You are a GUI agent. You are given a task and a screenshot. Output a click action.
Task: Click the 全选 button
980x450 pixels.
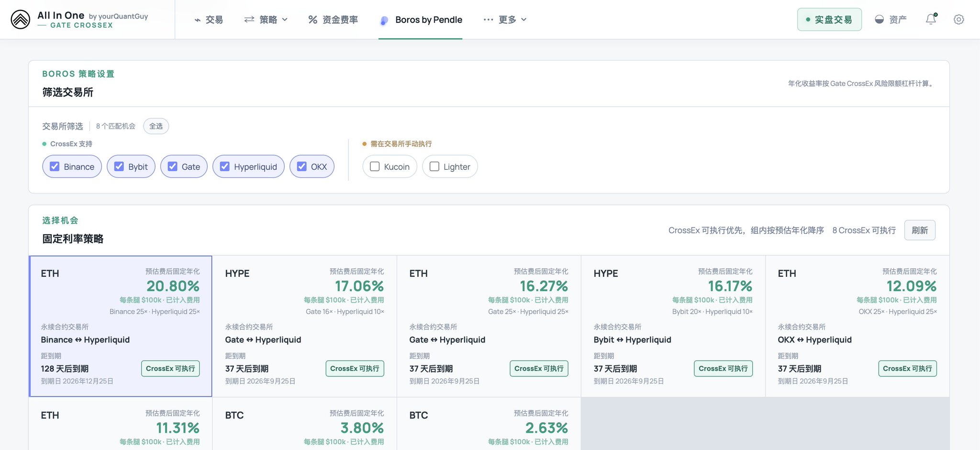(156, 126)
